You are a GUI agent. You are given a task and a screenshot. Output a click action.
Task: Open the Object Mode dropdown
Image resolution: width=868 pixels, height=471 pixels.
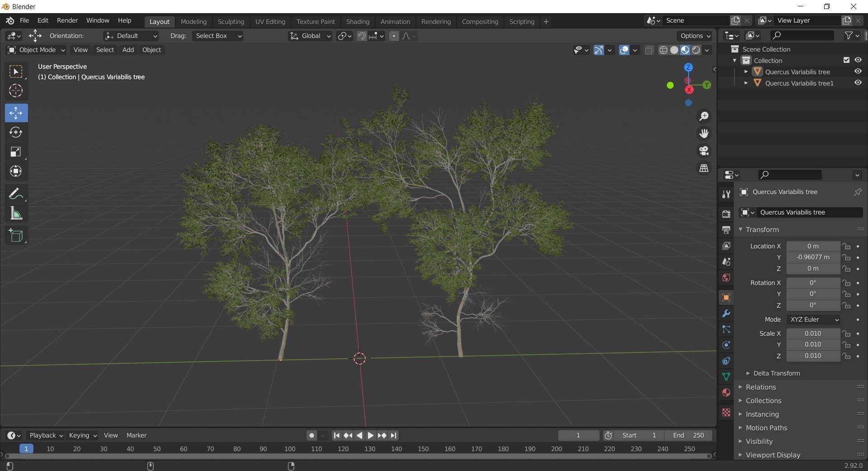[36, 50]
